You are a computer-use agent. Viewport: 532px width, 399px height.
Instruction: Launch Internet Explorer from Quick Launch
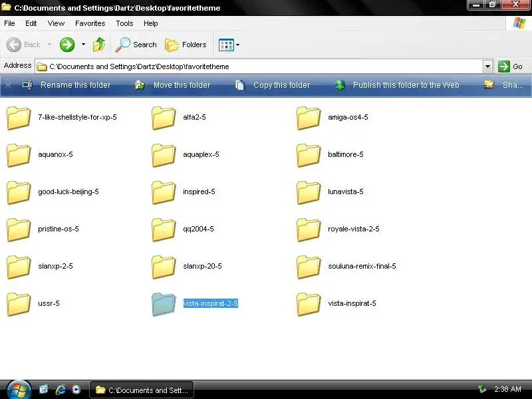pos(61,390)
